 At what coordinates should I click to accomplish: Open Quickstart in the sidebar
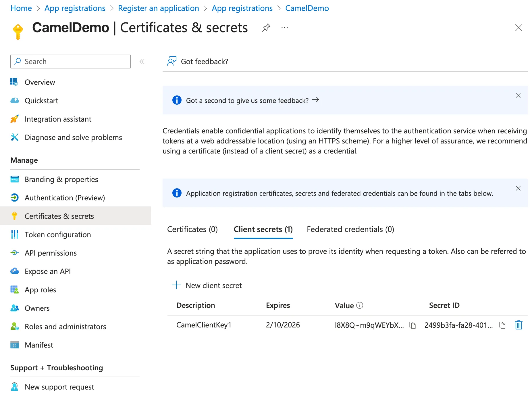coord(41,101)
